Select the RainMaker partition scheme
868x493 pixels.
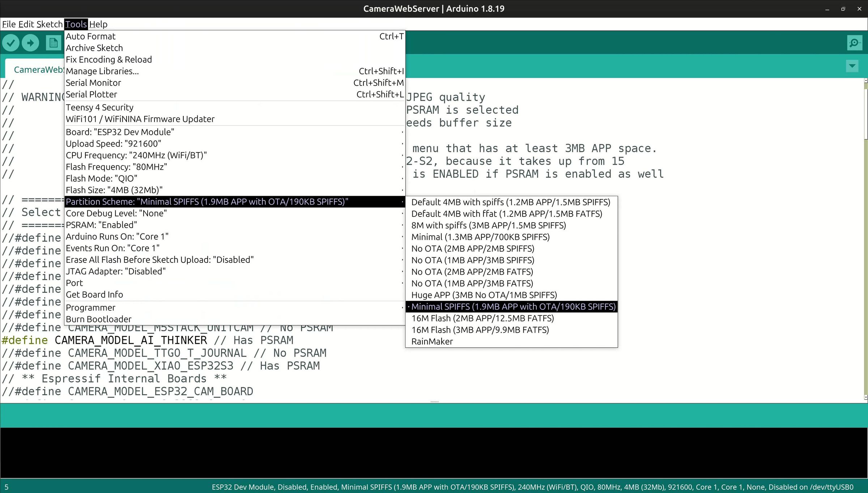432,342
